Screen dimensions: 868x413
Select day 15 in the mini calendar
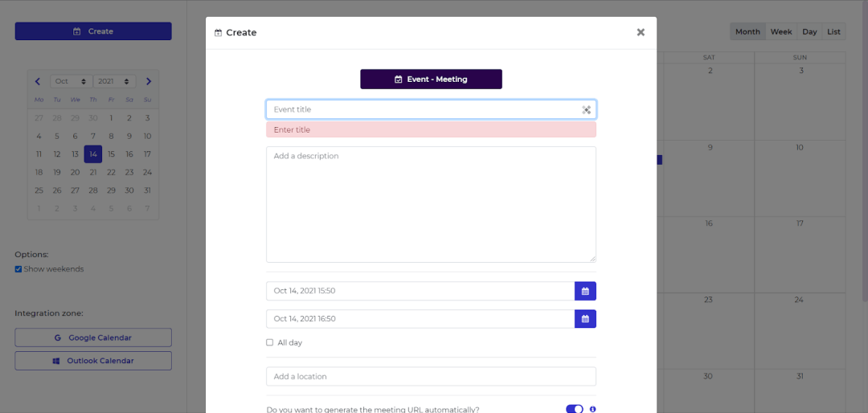(x=111, y=154)
